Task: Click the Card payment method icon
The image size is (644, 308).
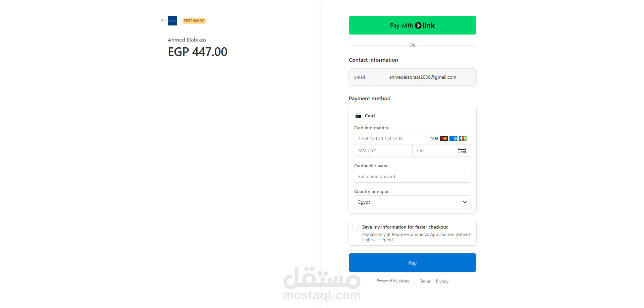Action: tap(358, 116)
